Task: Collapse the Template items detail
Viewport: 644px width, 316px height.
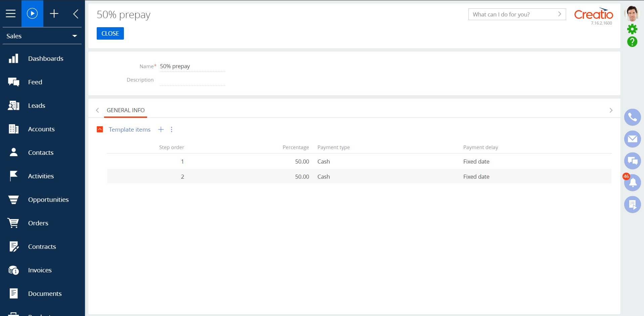Action: pyautogui.click(x=100, y=130)
